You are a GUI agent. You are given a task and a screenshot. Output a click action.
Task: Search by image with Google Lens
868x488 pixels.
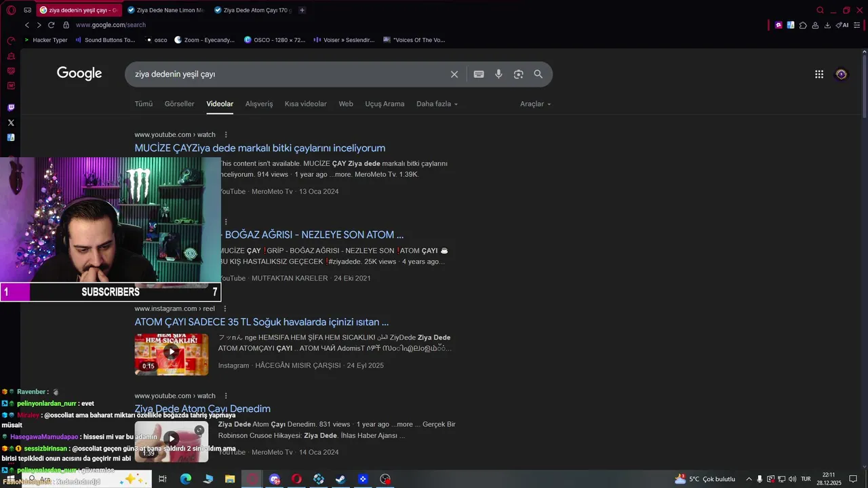click(x=518, y=75)
